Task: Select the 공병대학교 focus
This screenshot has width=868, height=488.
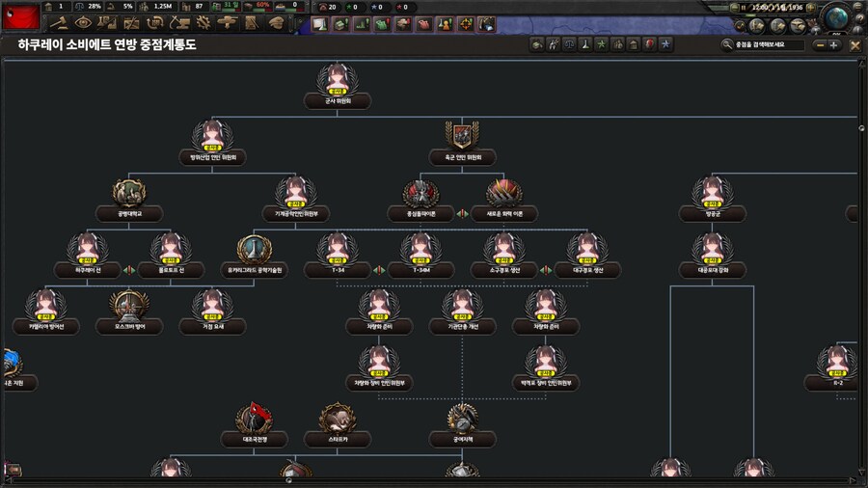Action: [128, 193]
